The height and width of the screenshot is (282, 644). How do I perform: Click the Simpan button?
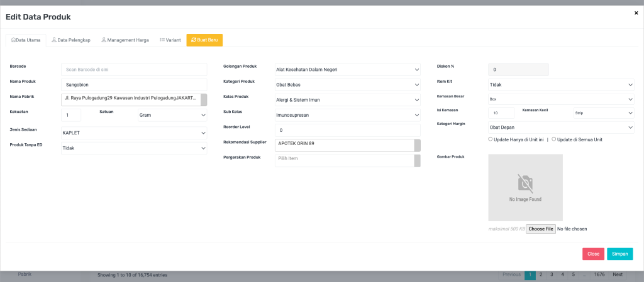point(619,254)
